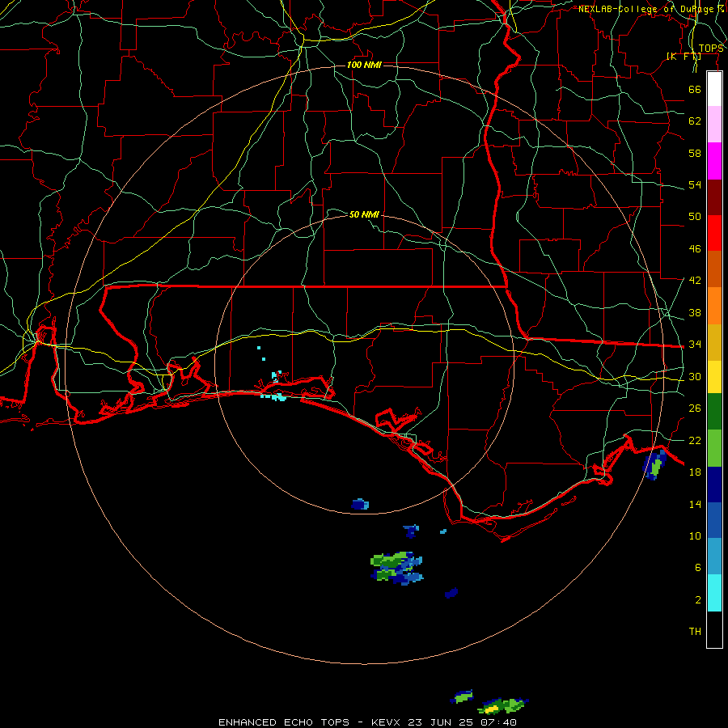Click the "K FT" units label
This screenshot has width=728, height=728.
684,57
